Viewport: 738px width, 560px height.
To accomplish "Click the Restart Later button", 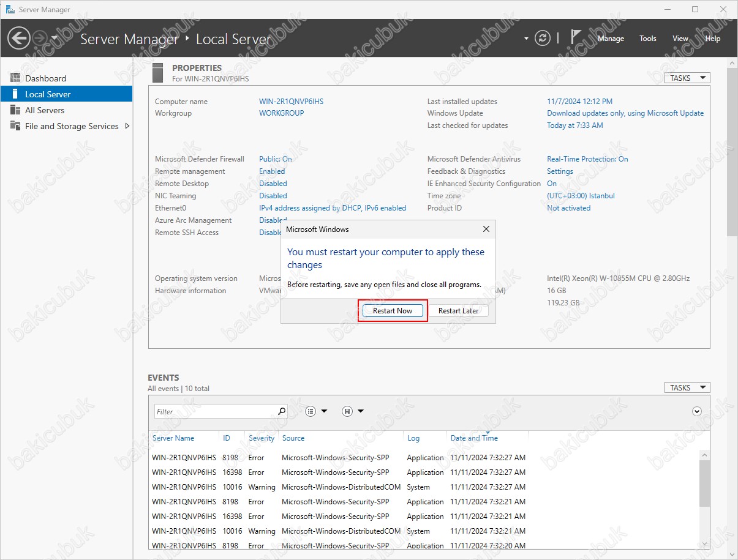I will [458, 310].
